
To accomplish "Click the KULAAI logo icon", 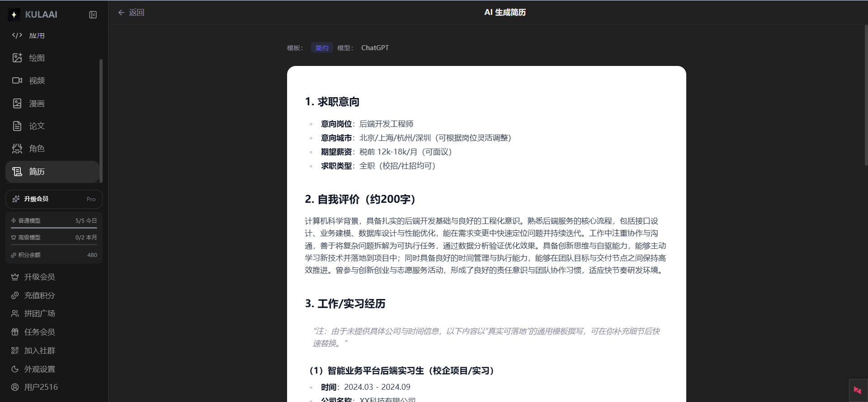I will (x=14, y=14).
